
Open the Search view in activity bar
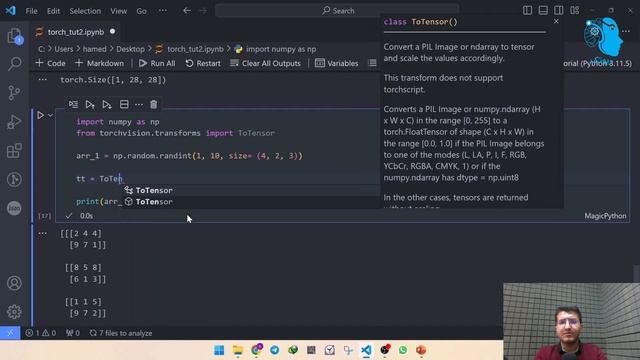click(x=14, y=64)
